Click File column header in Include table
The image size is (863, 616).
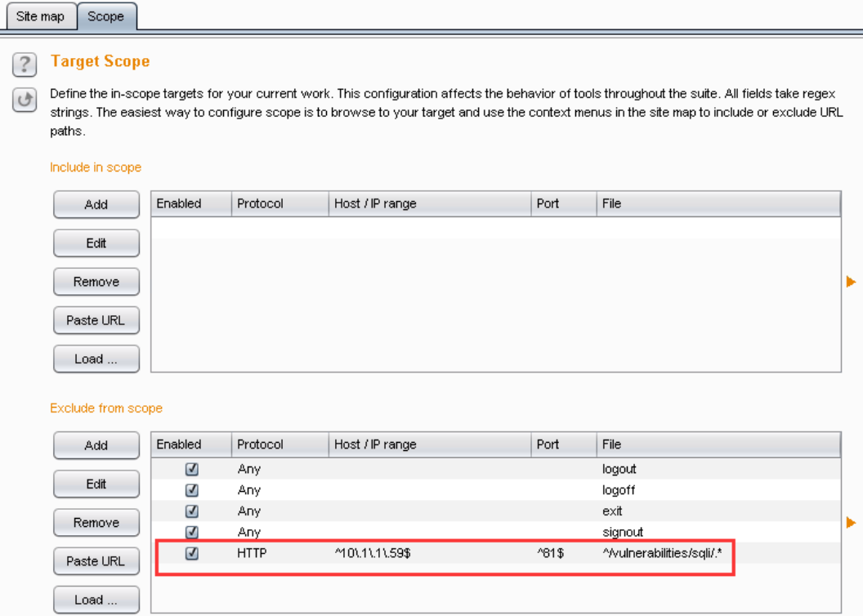(x=718, y=204)
